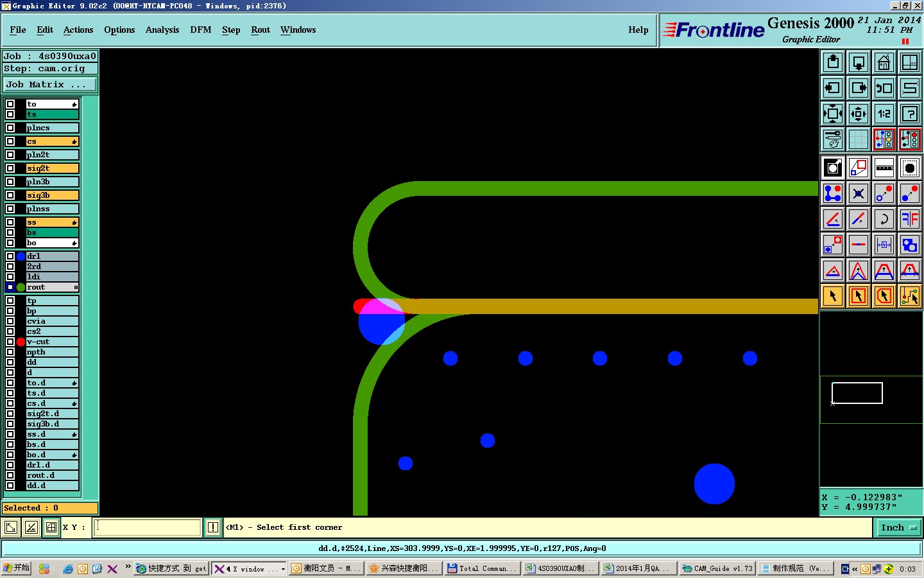Select the rout.d layer row
Screen dimensions: 924x578
pos(52,475)
